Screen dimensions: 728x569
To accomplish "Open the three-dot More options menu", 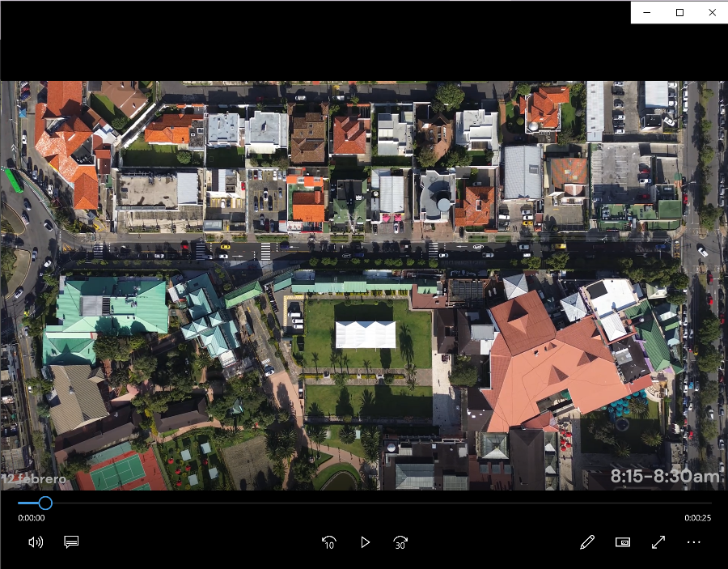I will [693, 542].
